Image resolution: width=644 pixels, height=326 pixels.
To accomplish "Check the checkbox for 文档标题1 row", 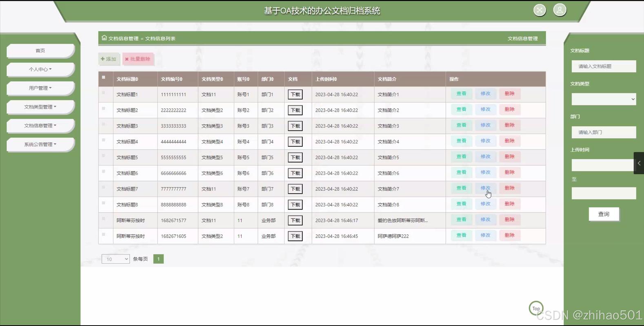I will 104,93.
